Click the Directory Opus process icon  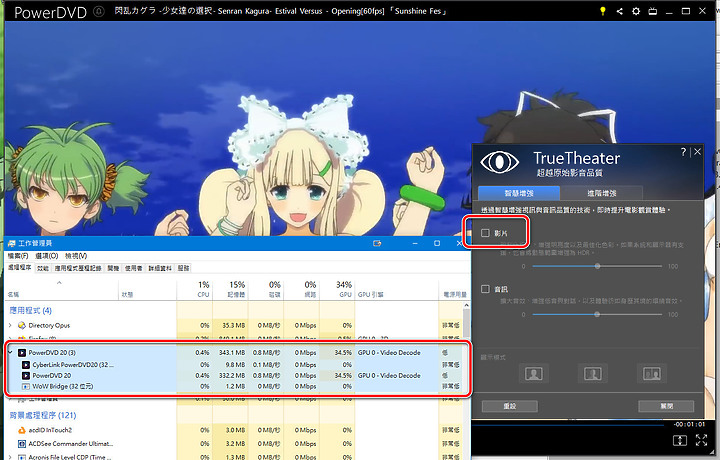pos(21,325)
